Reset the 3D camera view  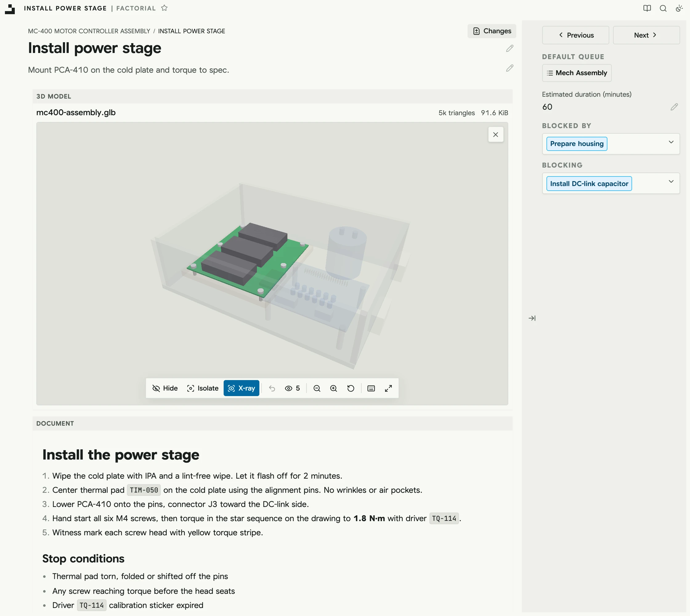pyautogui.click(x=351, y=388)
